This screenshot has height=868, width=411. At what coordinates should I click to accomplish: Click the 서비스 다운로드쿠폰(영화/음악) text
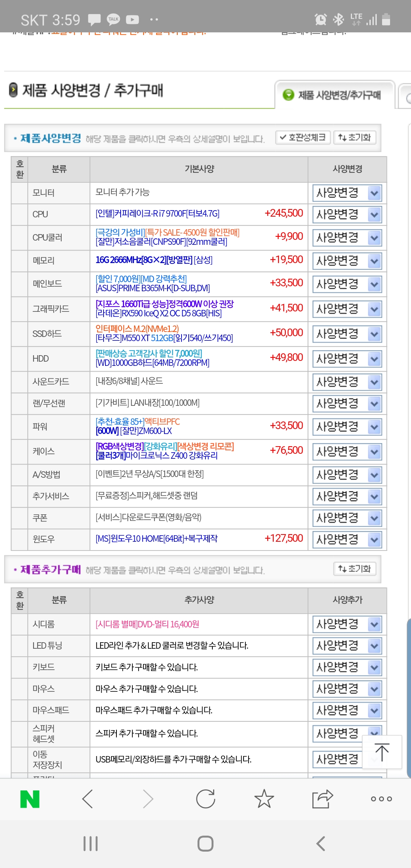[x=148, y=517]
